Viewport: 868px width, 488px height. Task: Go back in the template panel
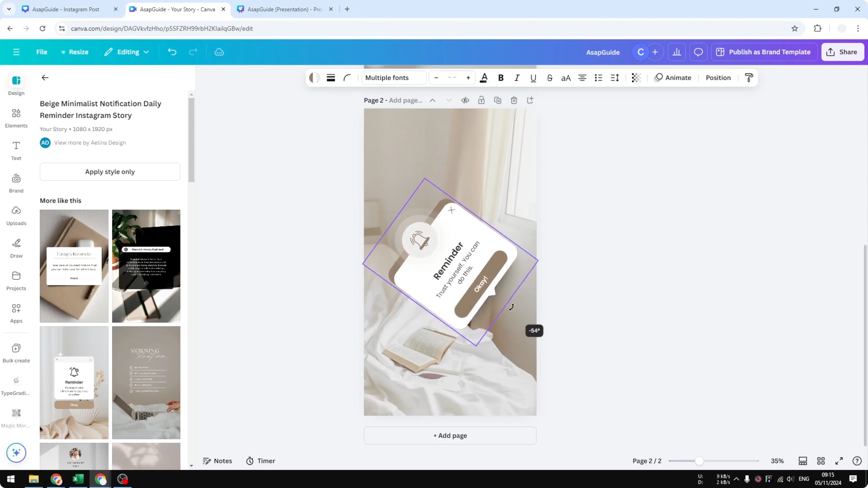pos(45,78)
